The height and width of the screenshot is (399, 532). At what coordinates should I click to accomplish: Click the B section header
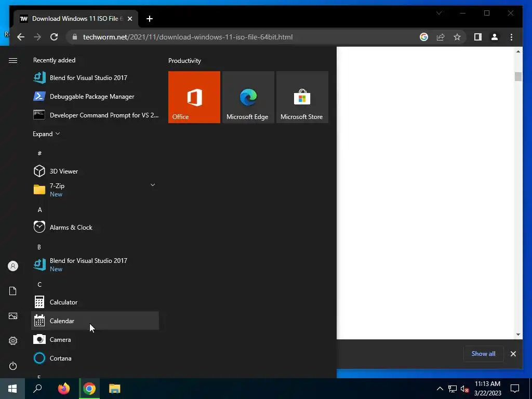coord(39,247)
